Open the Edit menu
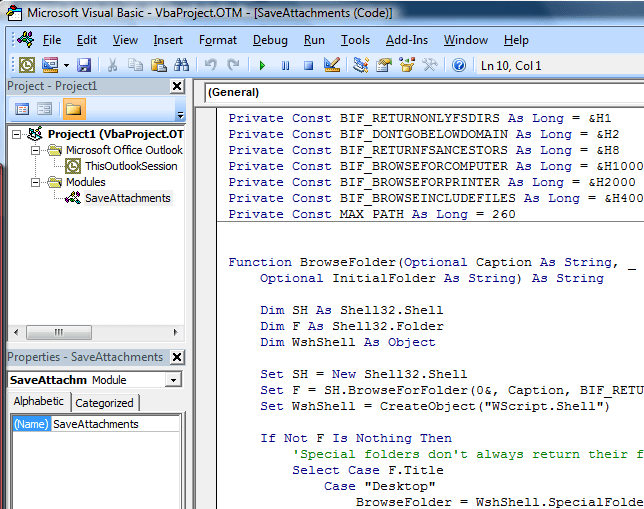Viewport: 644px width, 509px height. click(87, 40)
